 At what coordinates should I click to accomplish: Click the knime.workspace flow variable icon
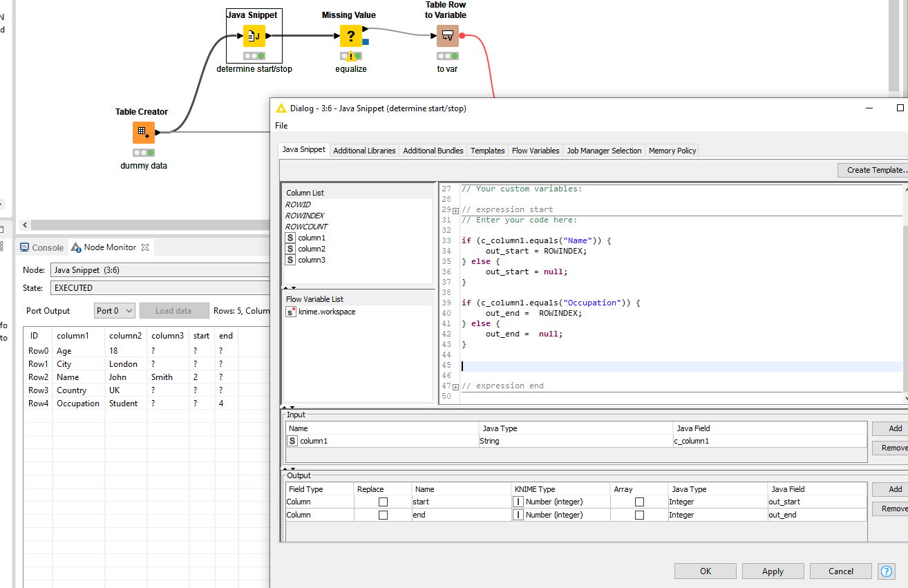290,311
